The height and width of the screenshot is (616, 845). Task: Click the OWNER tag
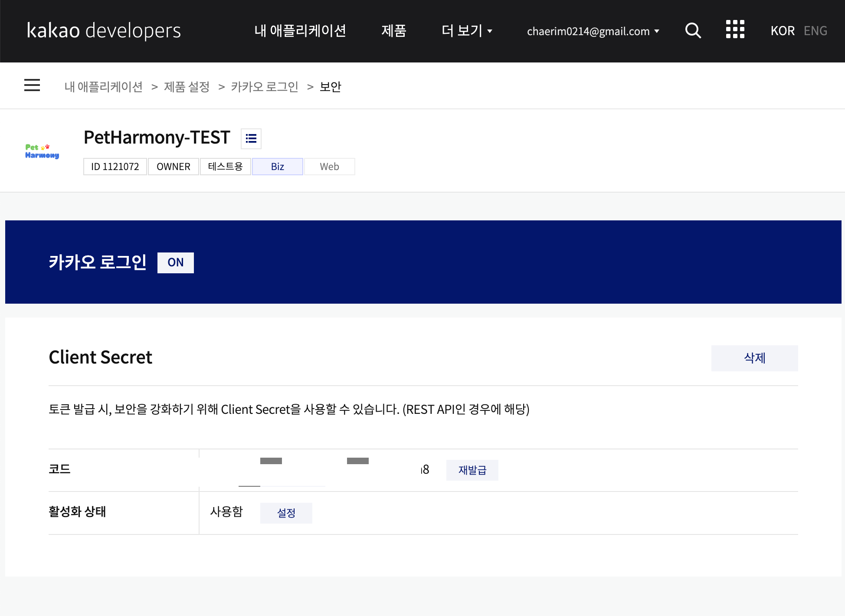pos(174,167)
